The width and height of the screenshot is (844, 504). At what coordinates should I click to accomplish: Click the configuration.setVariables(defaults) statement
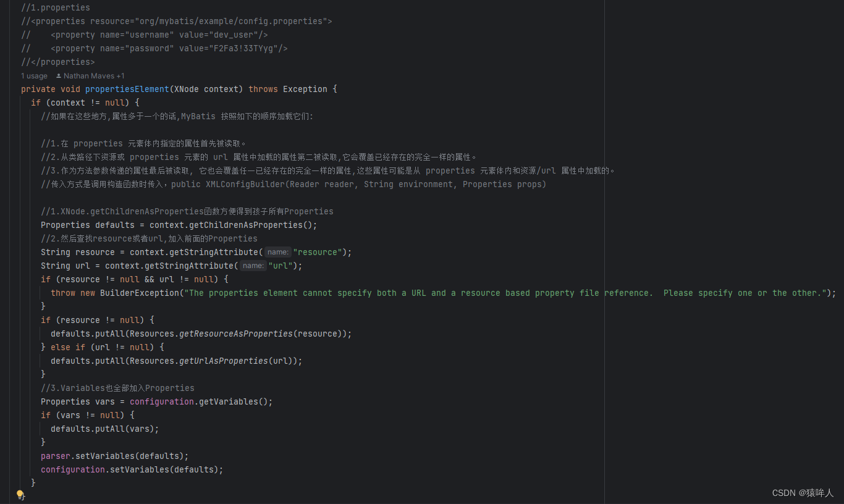point(132,469)
